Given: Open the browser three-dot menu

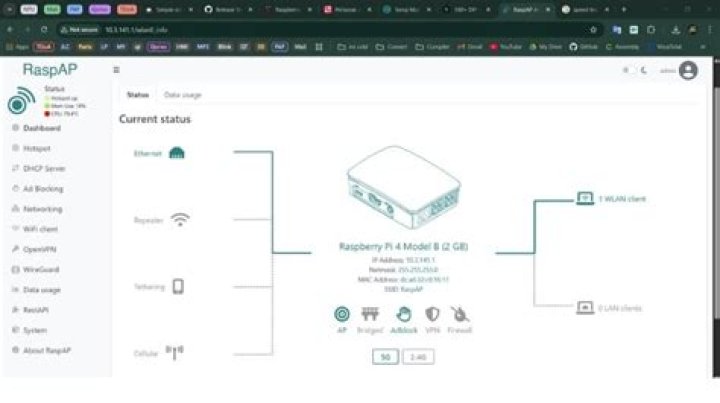Looking at the screenshot, I should click(709, 30).
